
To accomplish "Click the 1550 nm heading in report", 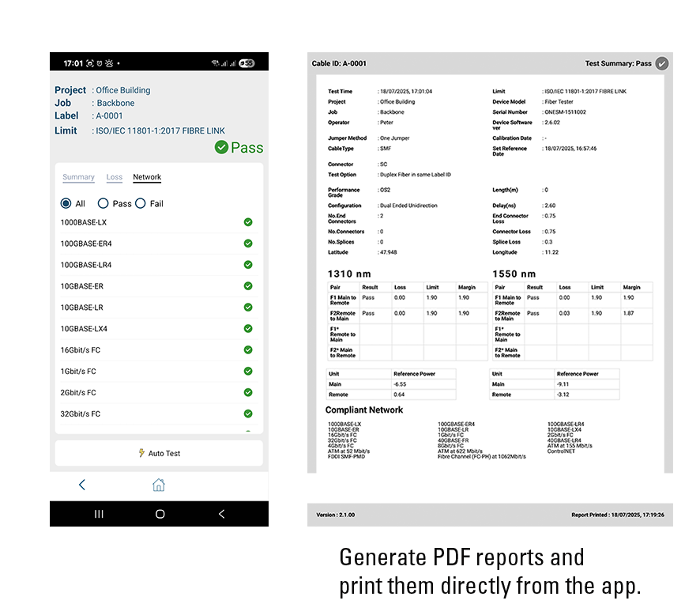I will [x=514, y=274].
